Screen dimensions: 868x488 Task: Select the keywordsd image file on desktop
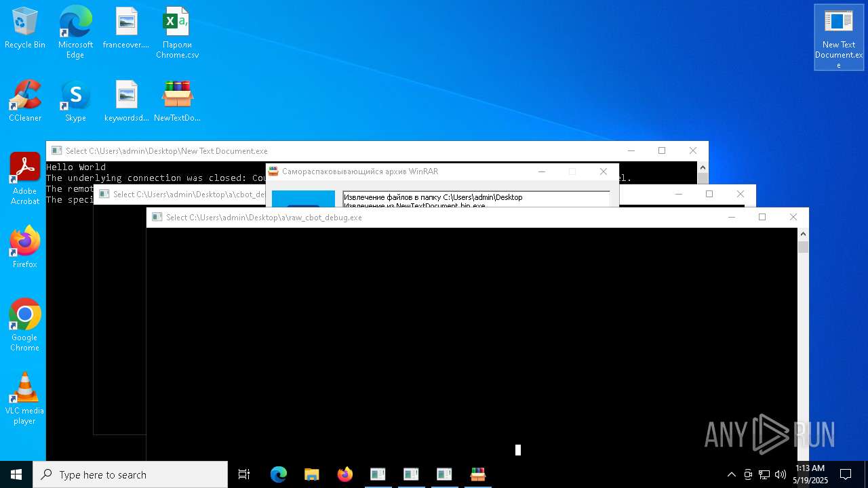(x=126, y=102)
